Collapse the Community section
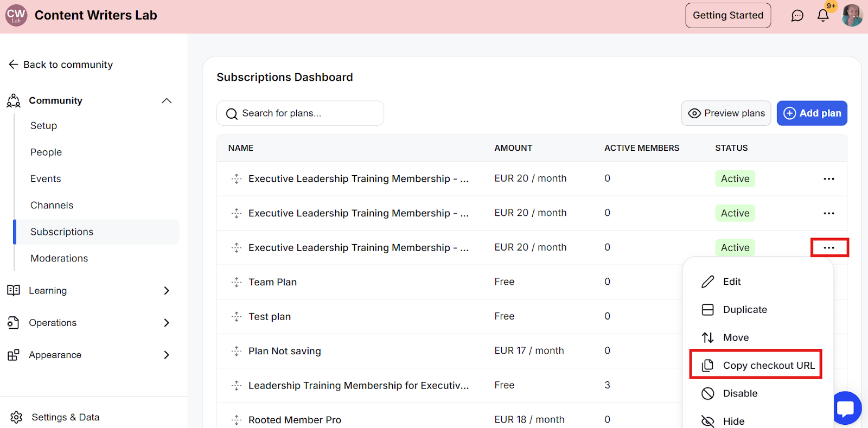 (167, 101)
